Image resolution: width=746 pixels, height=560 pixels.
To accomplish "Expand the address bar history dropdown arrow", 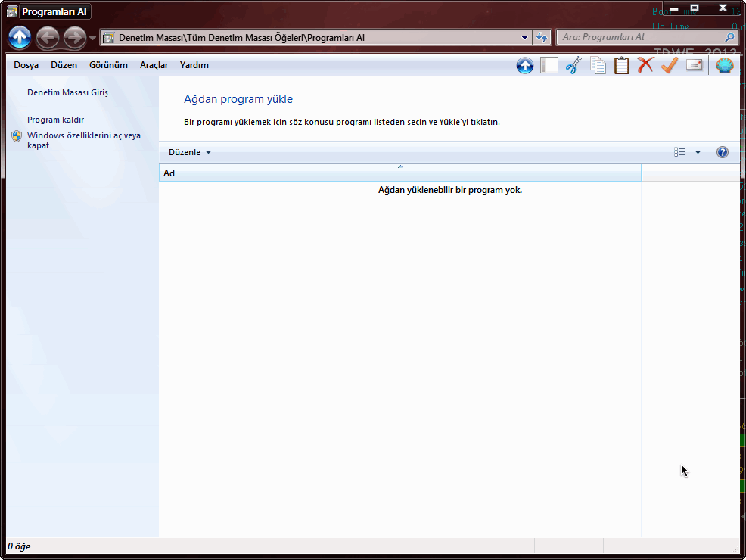I will 524,38.
